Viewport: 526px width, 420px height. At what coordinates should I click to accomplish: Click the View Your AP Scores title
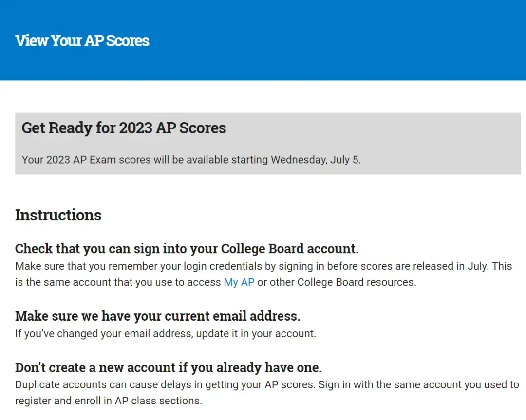(82, 40)
